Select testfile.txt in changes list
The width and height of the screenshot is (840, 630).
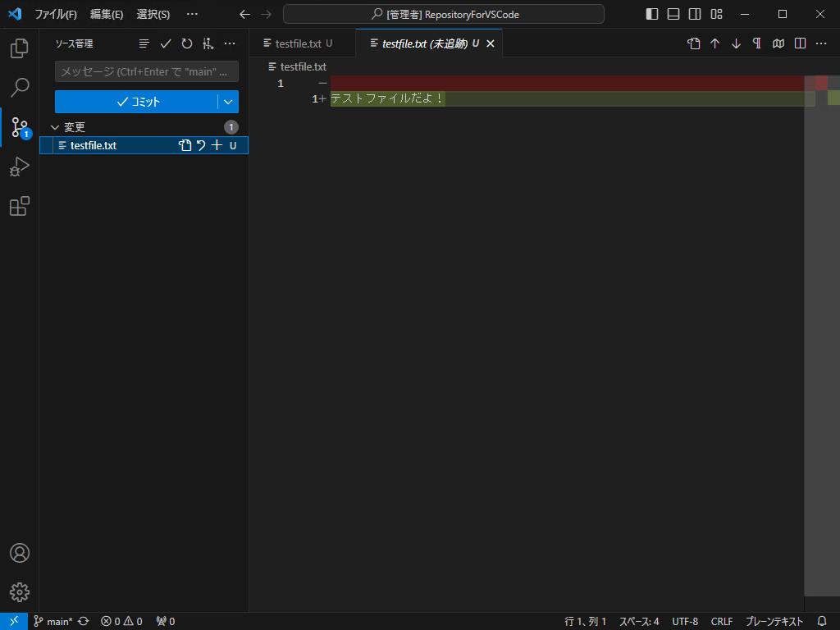[x=144, y=145]
